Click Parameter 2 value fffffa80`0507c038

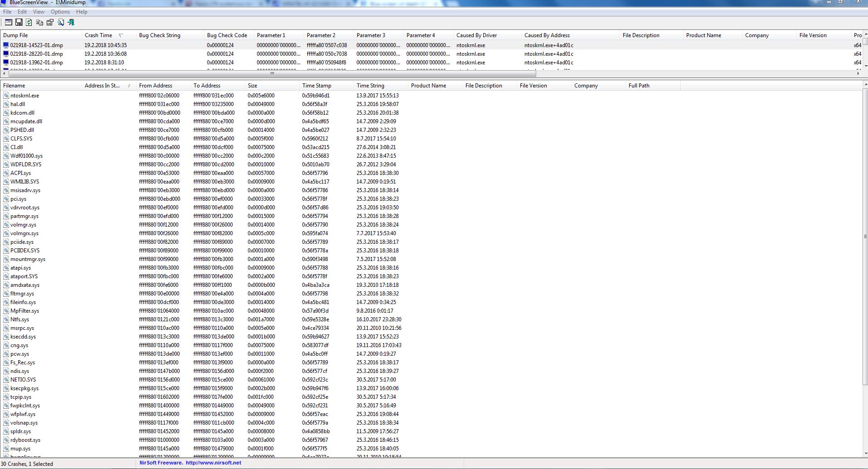(x=327, y=45)
